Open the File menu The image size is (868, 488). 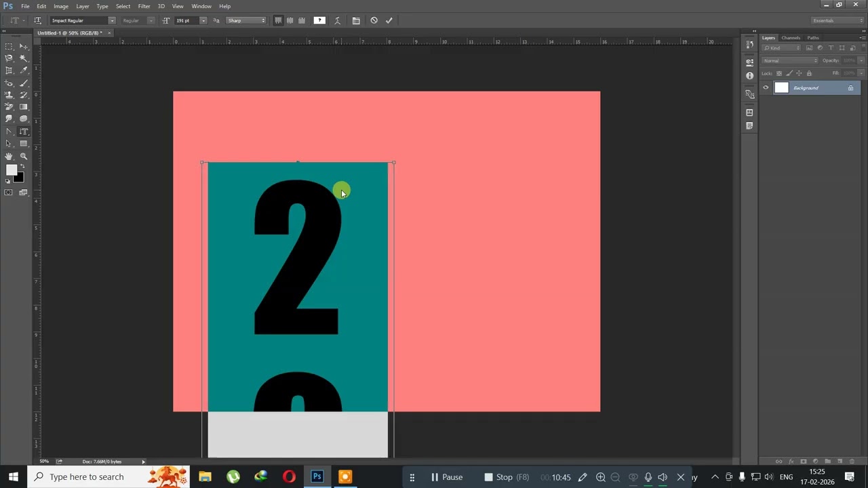(x=25, y=6)
